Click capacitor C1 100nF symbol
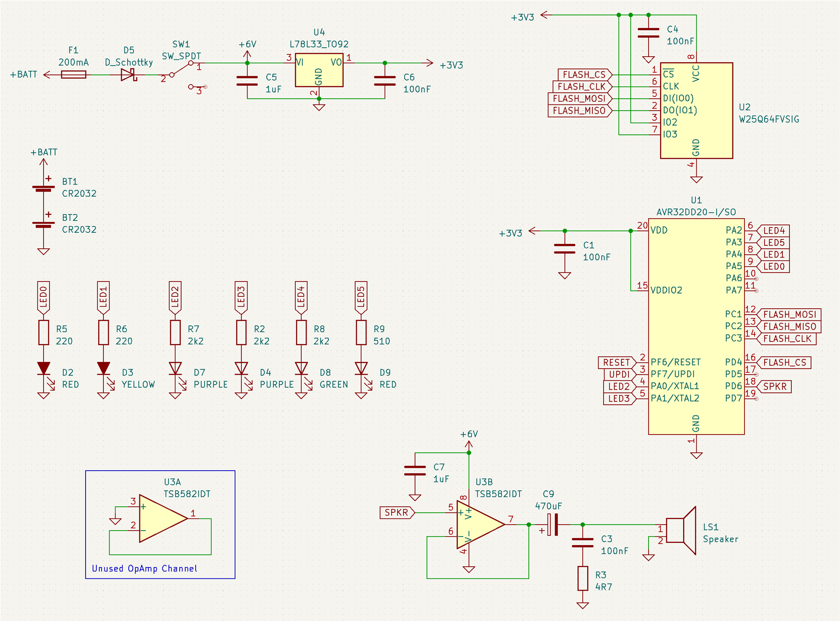This screenshot has height=621, width=840. coord(565,249)
